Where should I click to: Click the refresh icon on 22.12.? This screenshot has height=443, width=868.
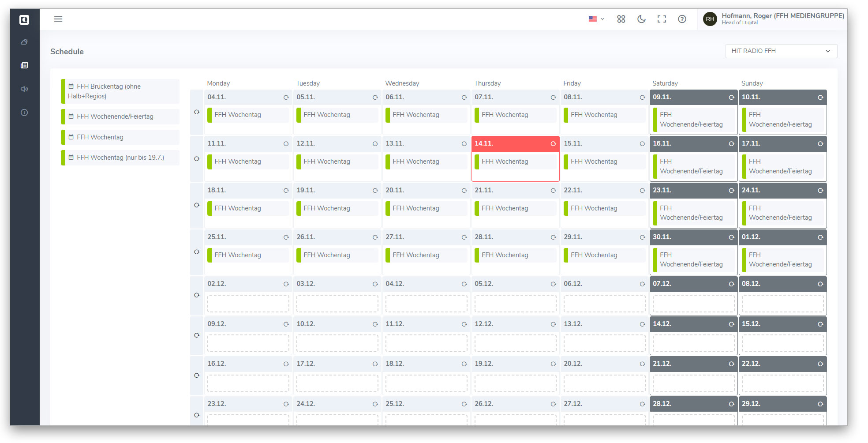click(821, 364)
